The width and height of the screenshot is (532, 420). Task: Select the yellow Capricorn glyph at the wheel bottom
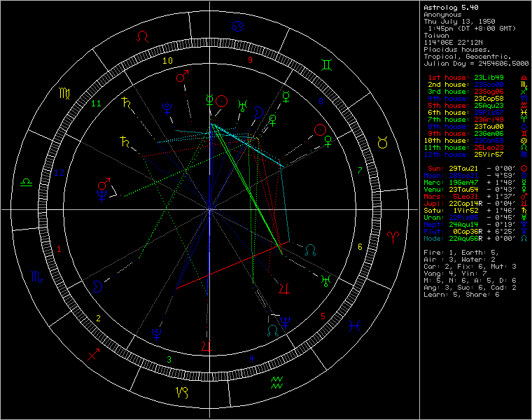click(181, 393)
